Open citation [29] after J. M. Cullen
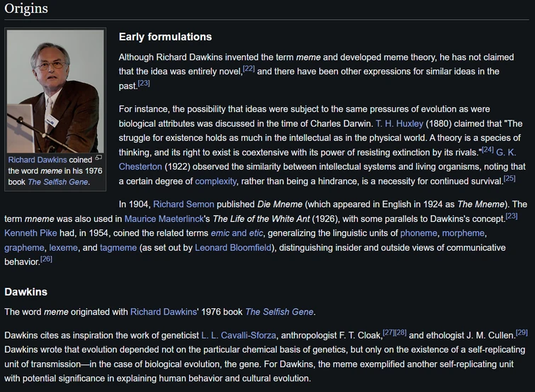 point(522,332)
